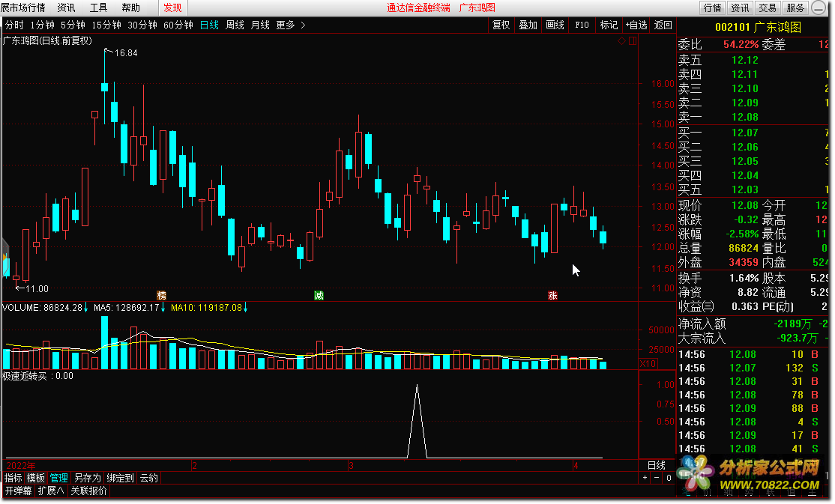Click the round minimize button at top right

click(819, 8)
